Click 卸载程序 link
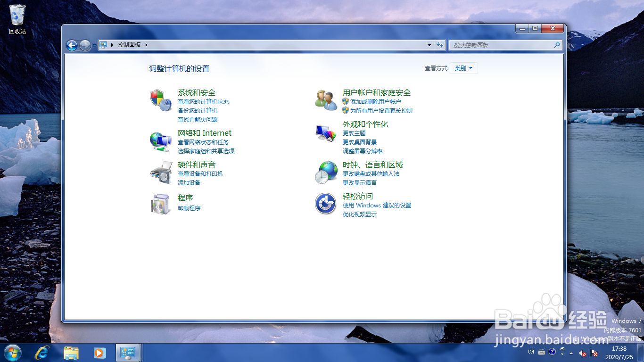The image size is (644, 362). tap(189, 208)
